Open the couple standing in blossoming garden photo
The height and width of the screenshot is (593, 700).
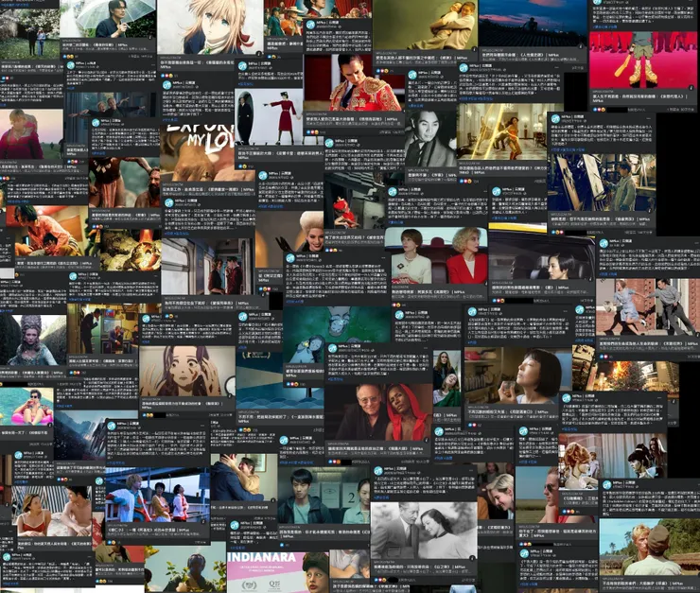click(x=29, y=35)
